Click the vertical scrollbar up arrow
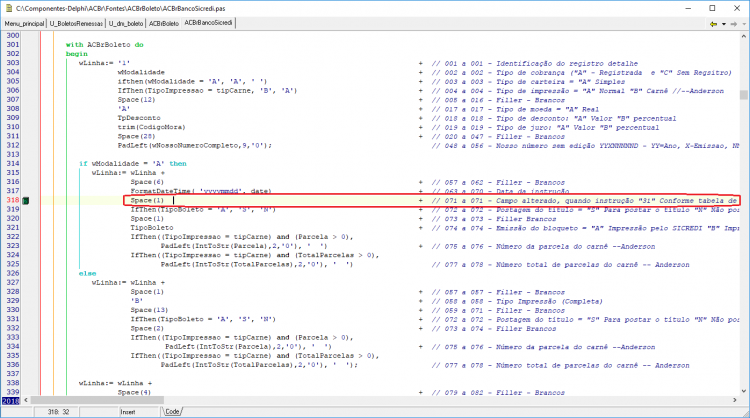The height and width of the screenshot is (418, 750). click(x=744, y=36)
